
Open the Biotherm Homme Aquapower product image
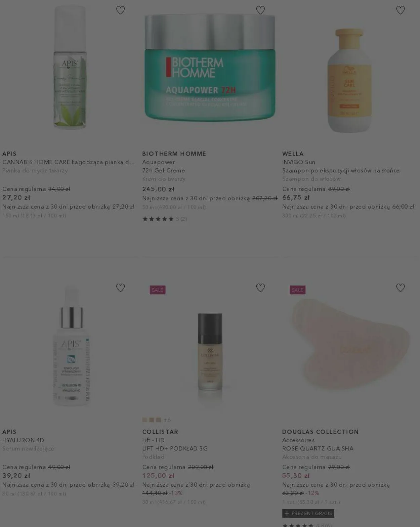210,67
